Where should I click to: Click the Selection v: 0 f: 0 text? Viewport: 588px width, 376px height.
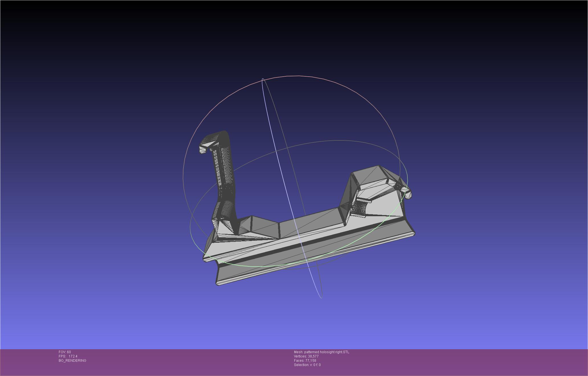[x=307, y=365]
